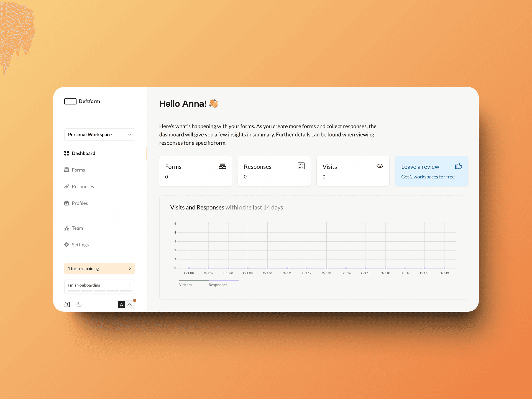Click the onboarding progress bar
The width and height of the screenshot is (532, 399).
tap(99, 291)
